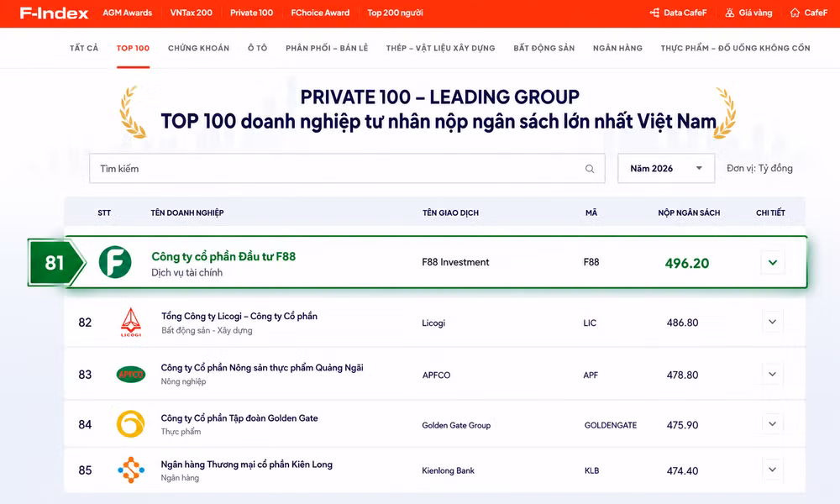The width and height of the screenshot is (840, 504).
Task: Click into the Tìm kiếm search field
Action: tap(347, 168)
